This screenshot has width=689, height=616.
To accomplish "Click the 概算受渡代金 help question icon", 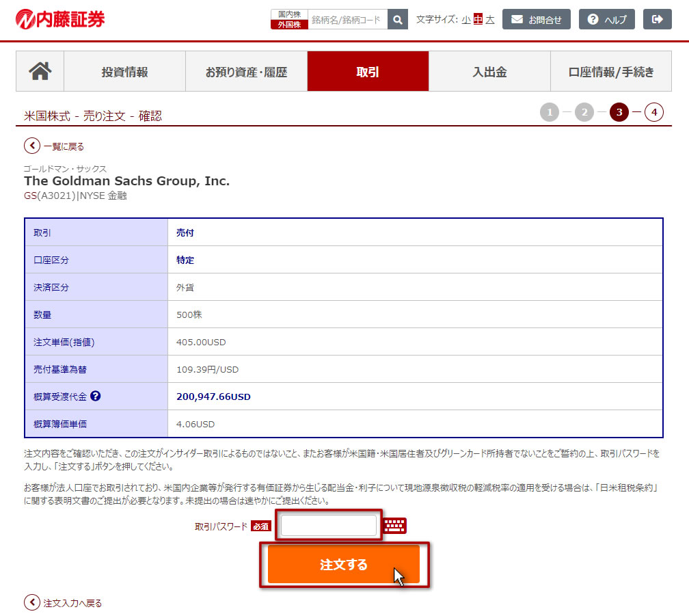I will coord(96,396).
